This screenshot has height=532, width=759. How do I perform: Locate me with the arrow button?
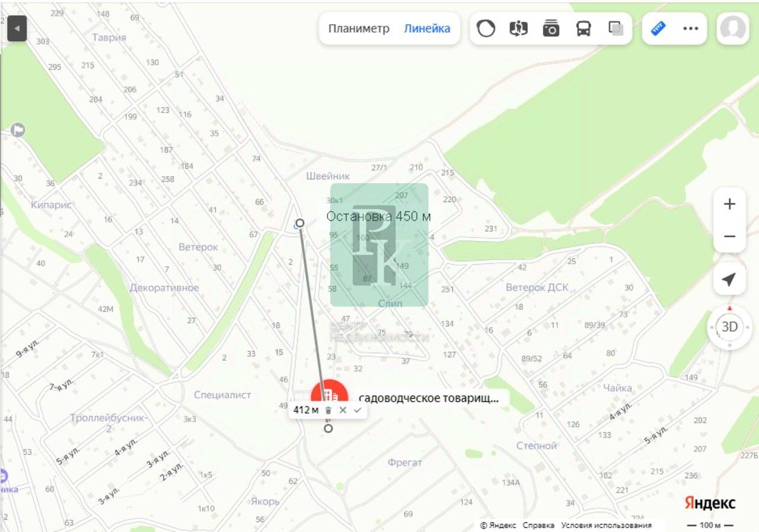(729, 279)
